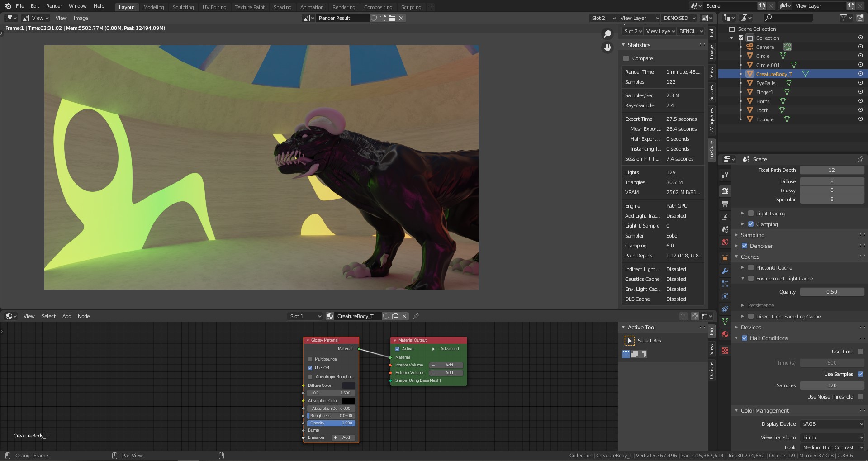
Task: Click the pin icon in node editor header
Action: pyautogui.click(x=416, y=316)
